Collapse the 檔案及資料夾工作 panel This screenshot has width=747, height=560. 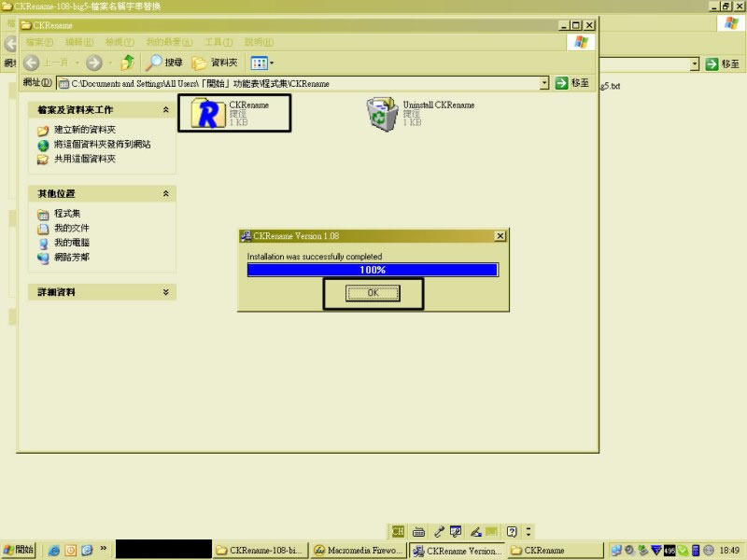[x=166, y=110]
